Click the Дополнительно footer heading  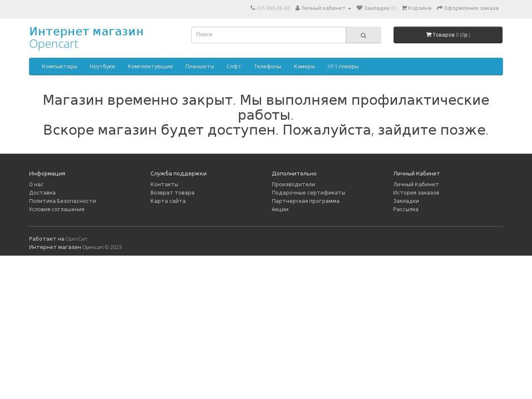[x=294, y=173]
